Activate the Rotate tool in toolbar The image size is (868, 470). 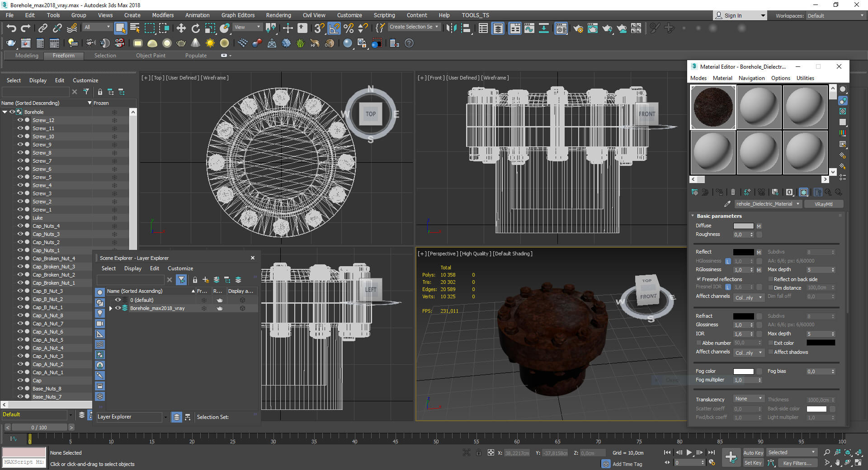195,28
